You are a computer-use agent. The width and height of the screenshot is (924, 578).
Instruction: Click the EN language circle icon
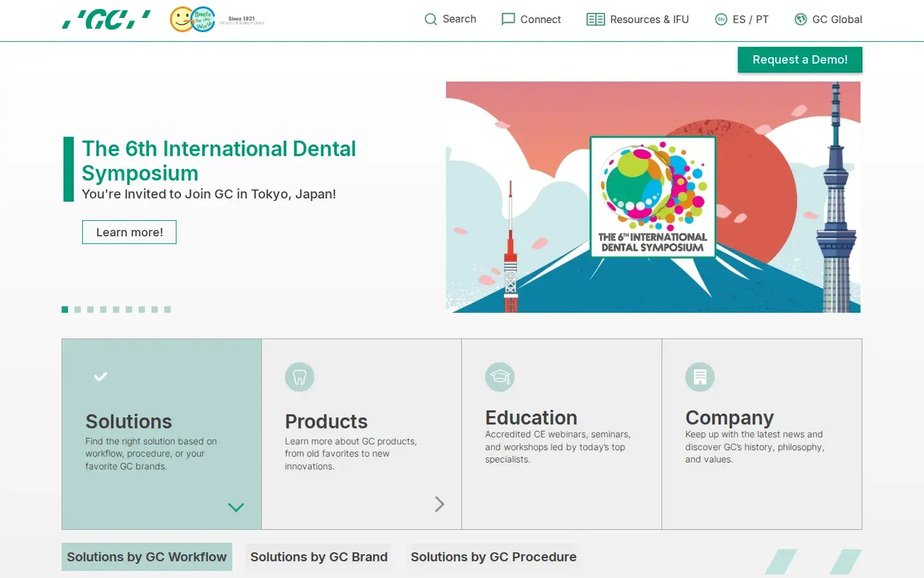(x=721, y=19)
